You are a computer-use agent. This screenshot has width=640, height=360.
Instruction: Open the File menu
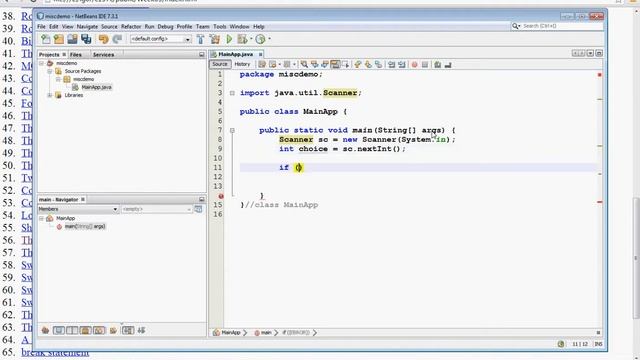pyautogui.click(x=41, y=27)
